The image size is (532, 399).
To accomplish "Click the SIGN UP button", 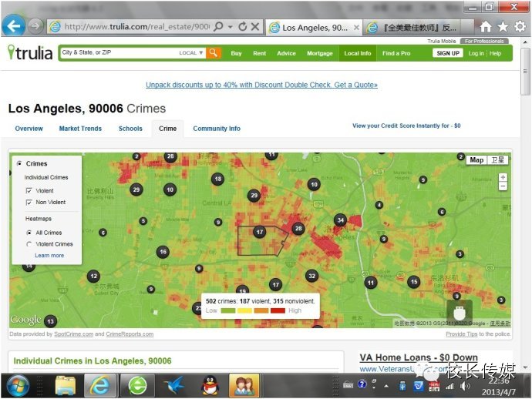I will tap(448, 53).
